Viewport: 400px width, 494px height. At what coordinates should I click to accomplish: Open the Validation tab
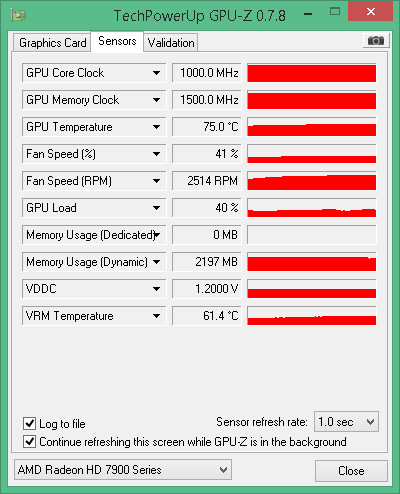pyautogui.click(x=171, y=43)
